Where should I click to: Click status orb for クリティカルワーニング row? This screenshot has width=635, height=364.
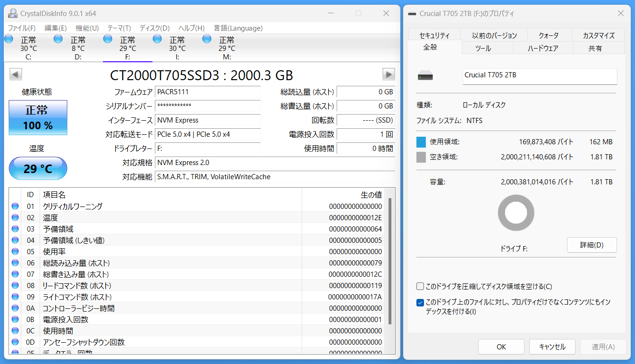point(15,206)
